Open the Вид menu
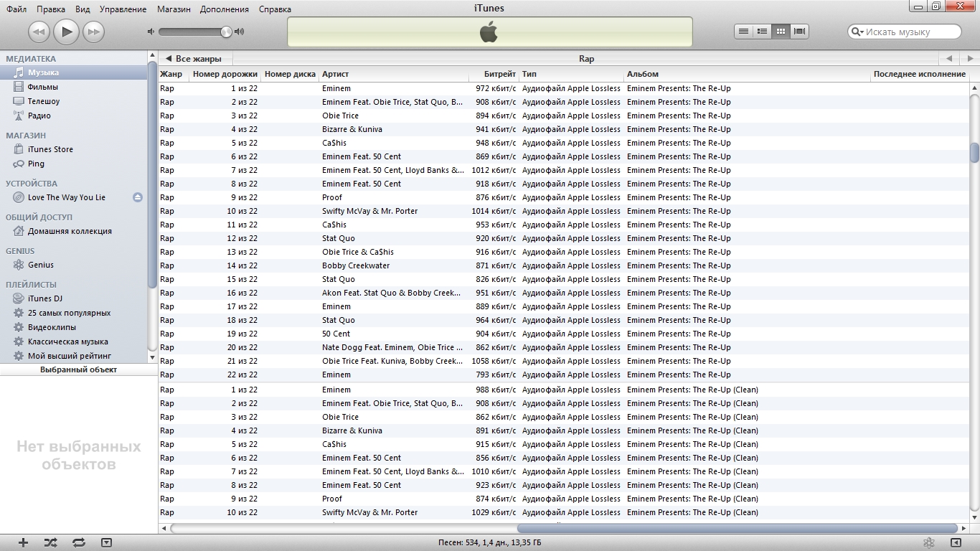 pyautogui.click(x=83, y=9)
